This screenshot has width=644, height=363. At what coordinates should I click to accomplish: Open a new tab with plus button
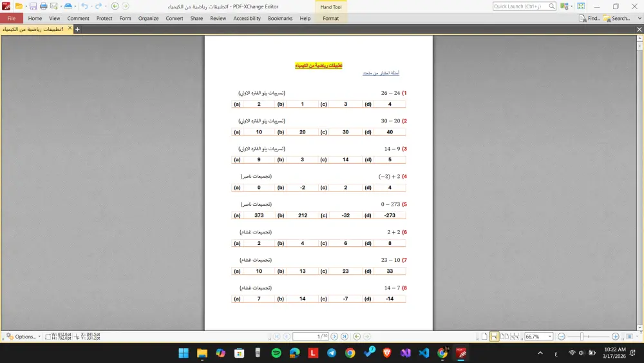click(77, 29)
